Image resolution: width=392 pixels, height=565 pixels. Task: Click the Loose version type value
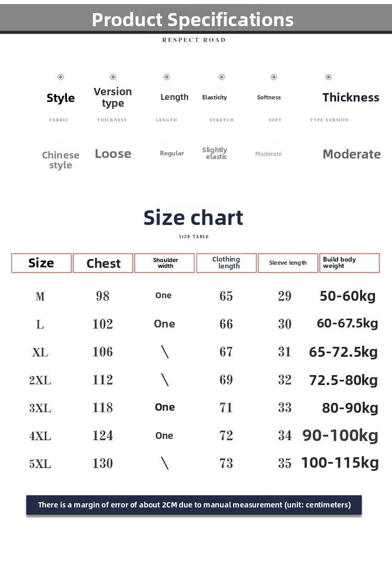(x=113, y=154)
